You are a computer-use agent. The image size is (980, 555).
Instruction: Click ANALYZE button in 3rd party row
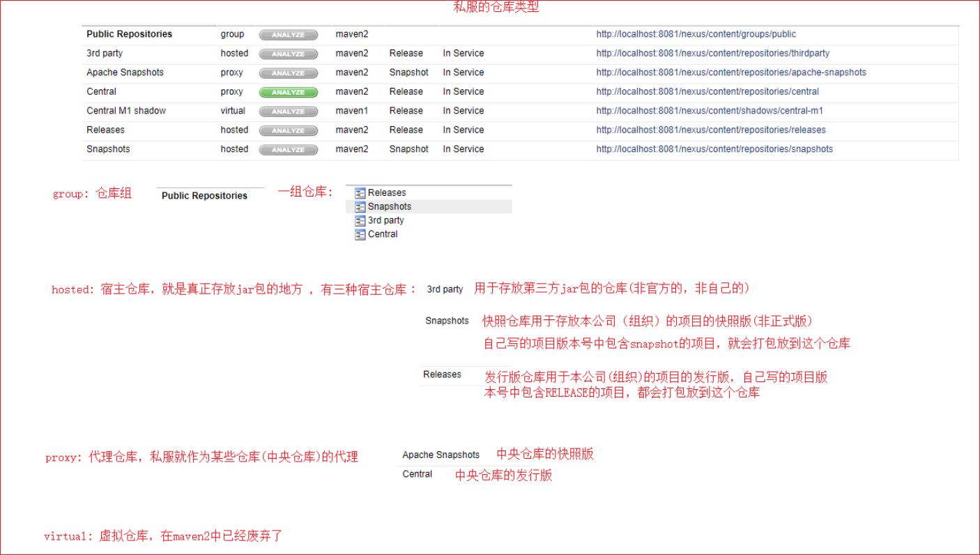(289, 54)
